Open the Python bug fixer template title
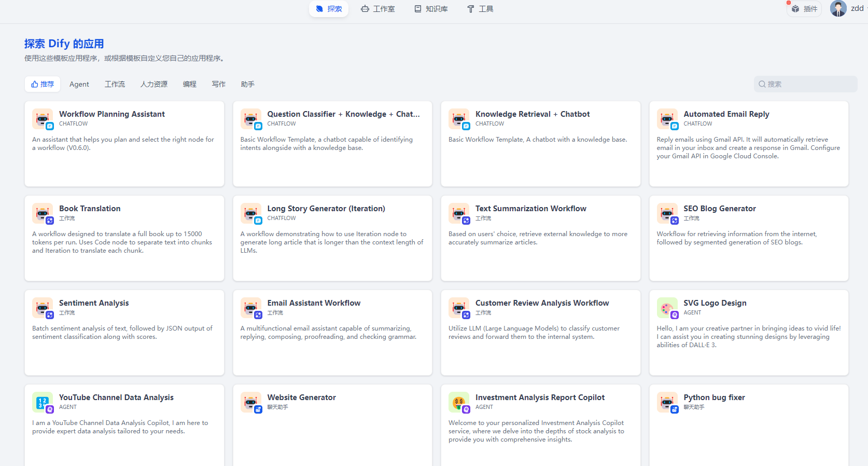This screenshot has height=466, width=868. point(714,398)
